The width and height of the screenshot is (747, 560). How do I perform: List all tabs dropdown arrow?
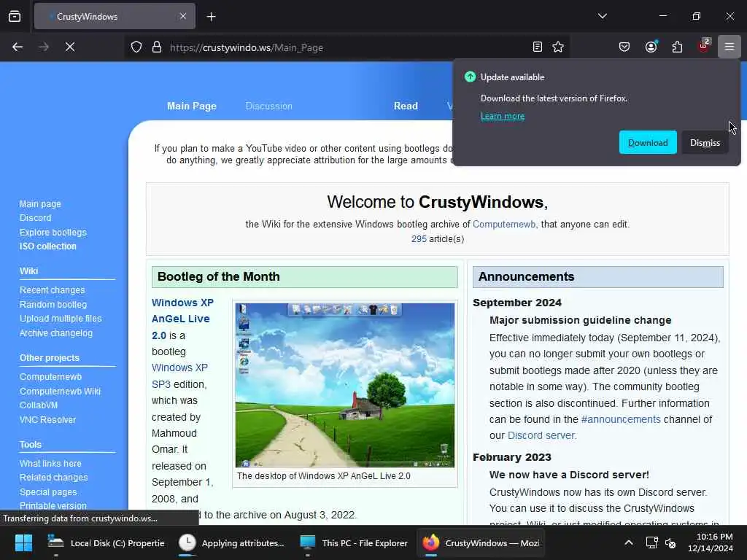point(602,16)
